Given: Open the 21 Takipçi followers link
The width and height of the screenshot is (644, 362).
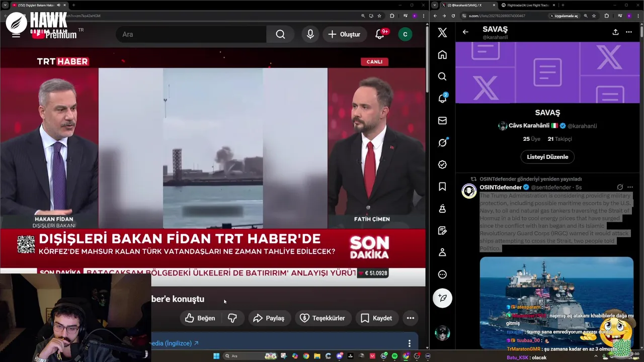Looking at the screenshot, I should click(x=559, y=139).
